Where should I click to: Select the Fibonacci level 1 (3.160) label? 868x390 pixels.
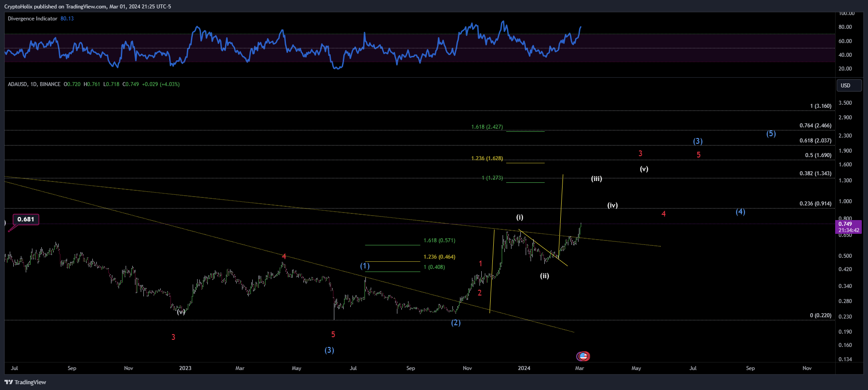(820, 106)
